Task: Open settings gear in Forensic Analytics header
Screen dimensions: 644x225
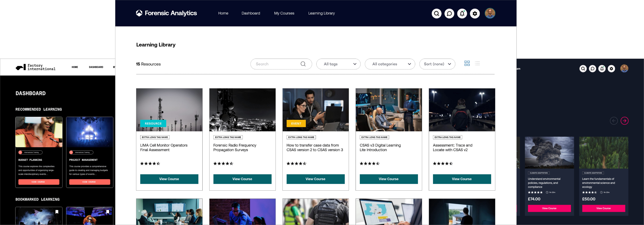Action: [475, 14]
